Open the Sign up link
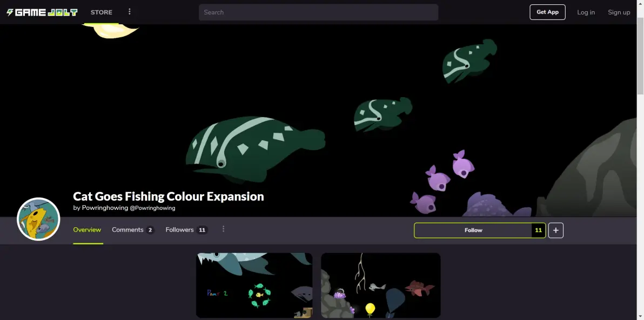 pyautogui.click(x=619, y=12)
